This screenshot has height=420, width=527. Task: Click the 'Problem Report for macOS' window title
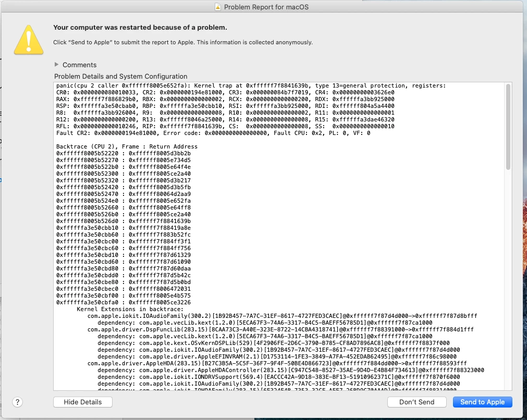(266, 7)
